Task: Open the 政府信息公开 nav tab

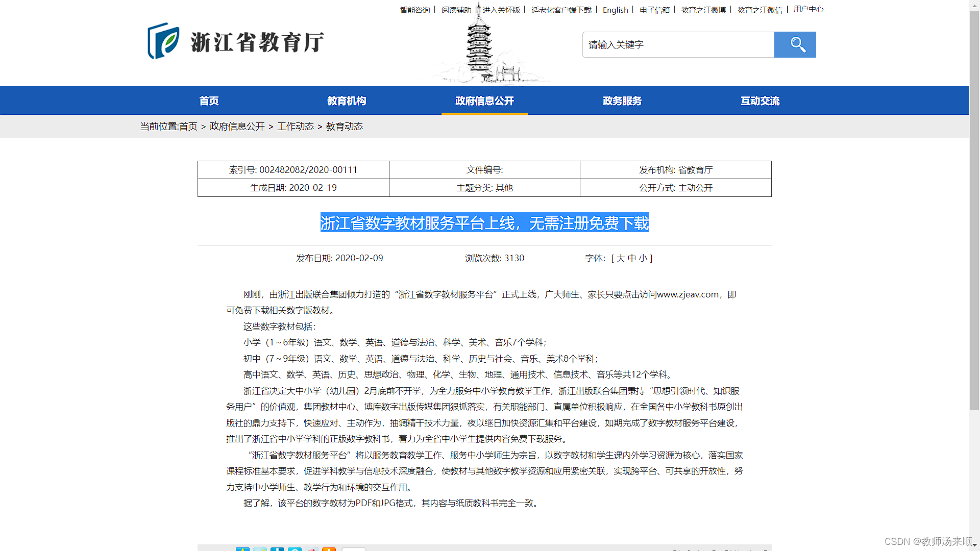Action: coord(484,101)
